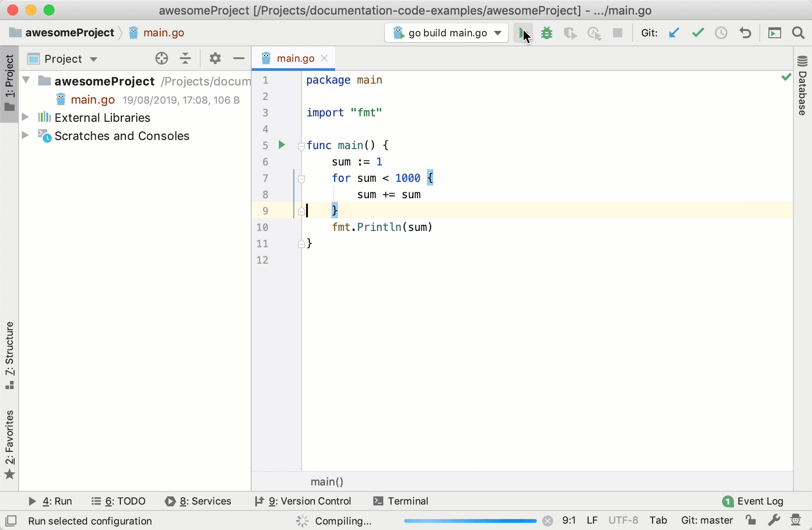Open the Terminal tool tab
812x530 pixels.
pyautogui.click(x=401, y=501)
